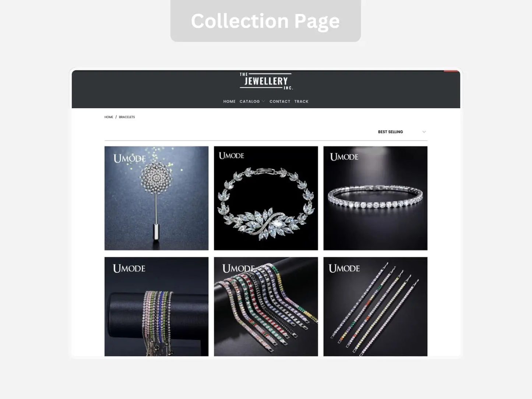
Task: Click the Best Selling dropdown arrow
Action: (x=424, y=132)
